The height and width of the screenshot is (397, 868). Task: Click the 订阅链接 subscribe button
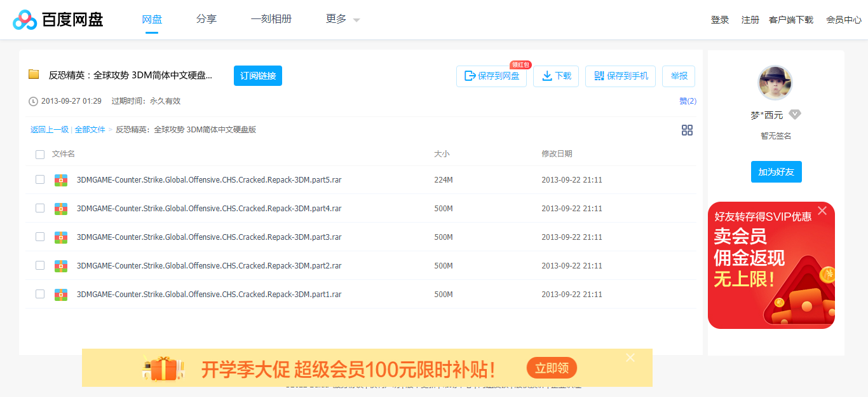257,75
